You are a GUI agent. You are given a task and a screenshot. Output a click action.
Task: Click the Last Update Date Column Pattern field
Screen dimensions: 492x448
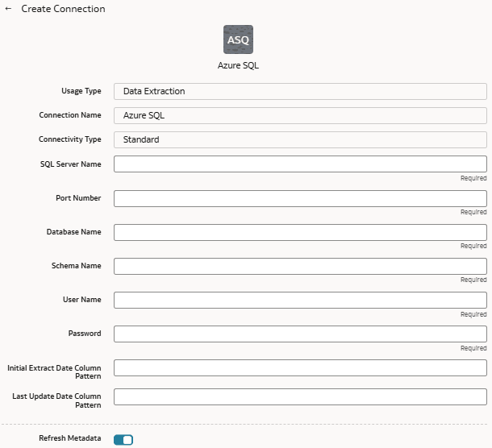pyautogui.click(x=300, y=396)
